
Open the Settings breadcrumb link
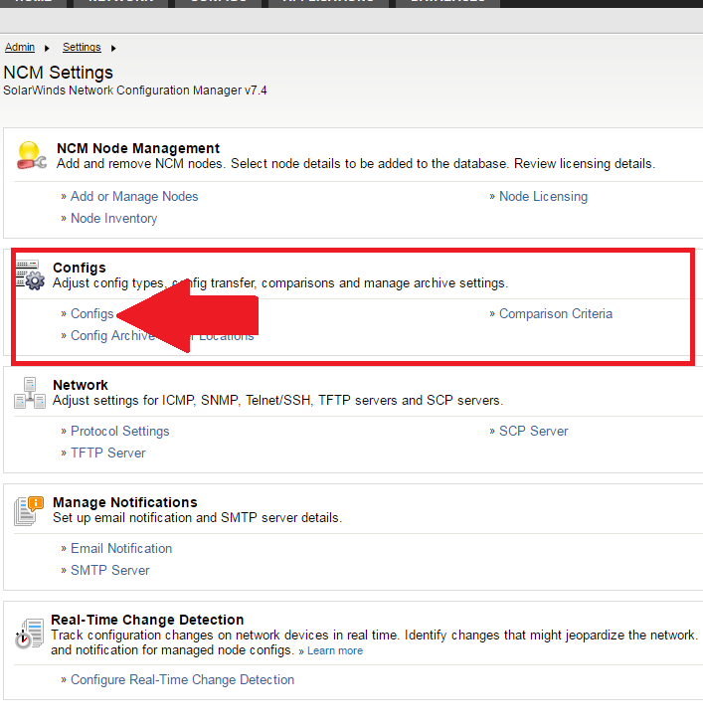pyautogui.click(x=82, y=47)
